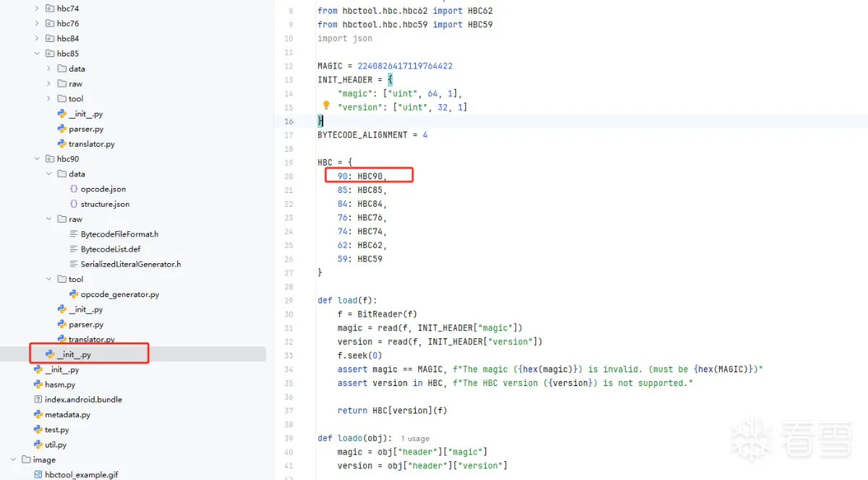Open __init__.py inside the hbc85 package
The image size is (868, 480).
(85, 114)
